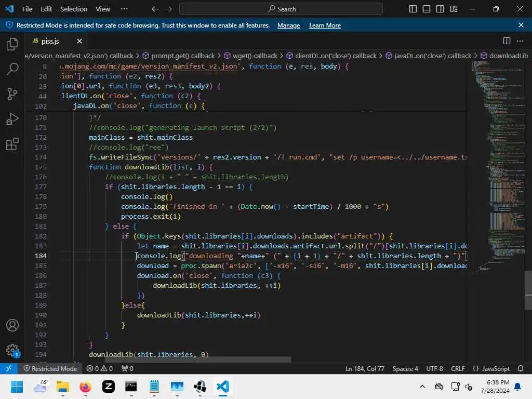Viewport: 532px width, 399px height.
Task: Select prompt.get() callback breadcrumb
Action: point(179,56)
